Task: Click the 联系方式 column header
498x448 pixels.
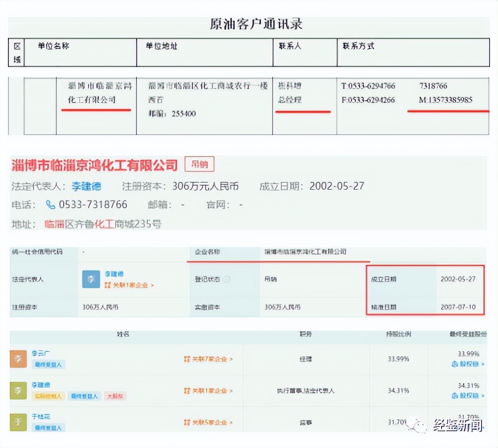Action: [x=358, y=46]
